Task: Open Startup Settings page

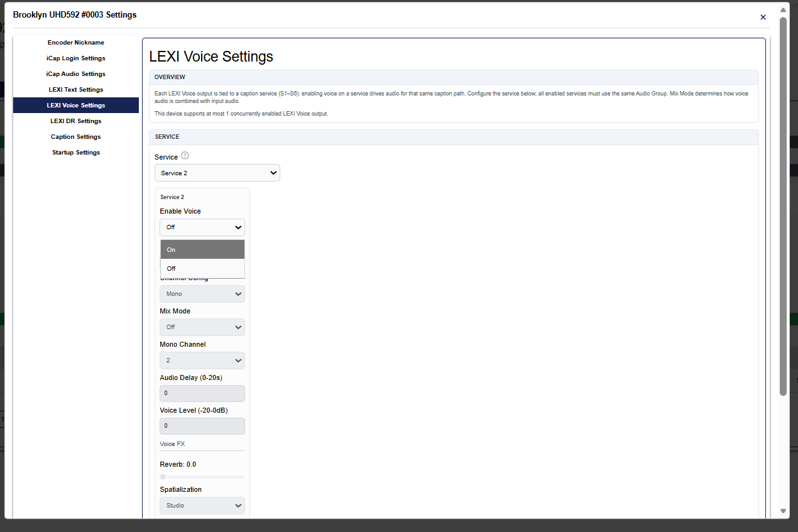Action: tap(76, 153)
